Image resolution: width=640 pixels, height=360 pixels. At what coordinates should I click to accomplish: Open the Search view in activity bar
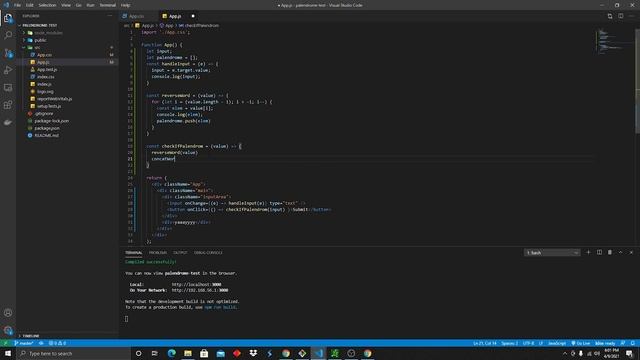8,35
